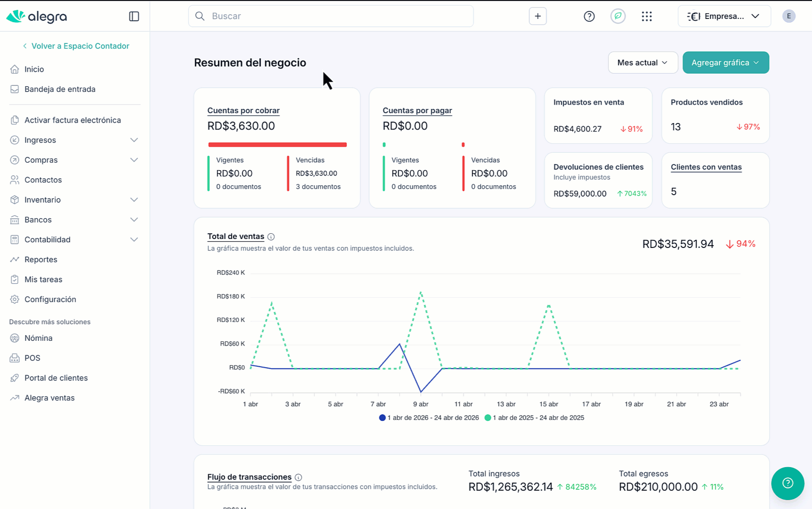The image size is (812, 509).
Task: Open the Empresa selector dropdown
Action: (x=724, y=16)
